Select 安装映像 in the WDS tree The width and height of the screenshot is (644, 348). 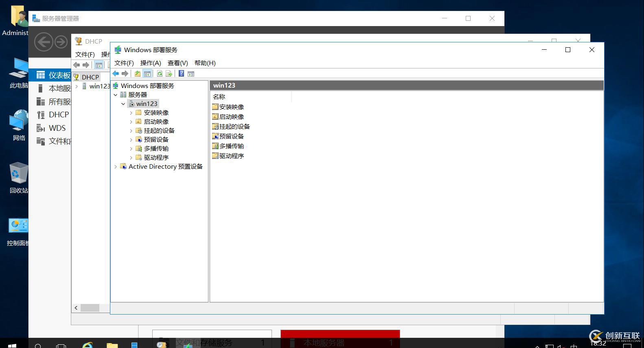[156, 113]
